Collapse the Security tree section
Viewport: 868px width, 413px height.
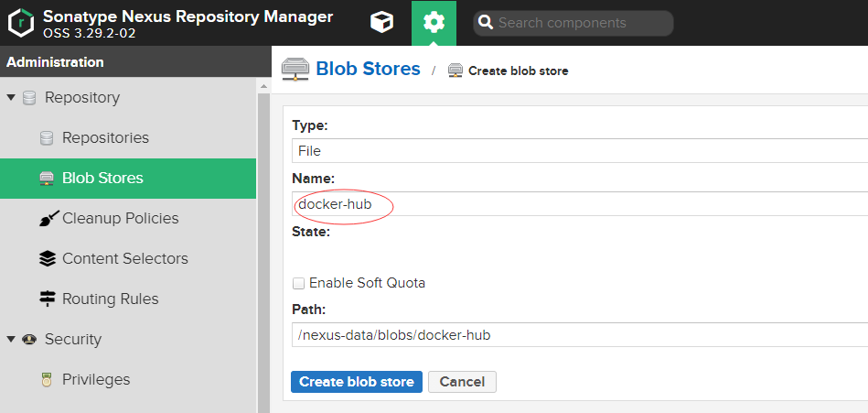(11, 340)
